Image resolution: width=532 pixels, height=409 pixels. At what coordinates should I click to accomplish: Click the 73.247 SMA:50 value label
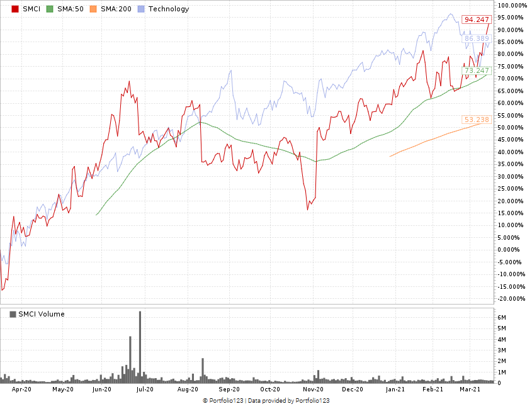click(x=477, y=71)
